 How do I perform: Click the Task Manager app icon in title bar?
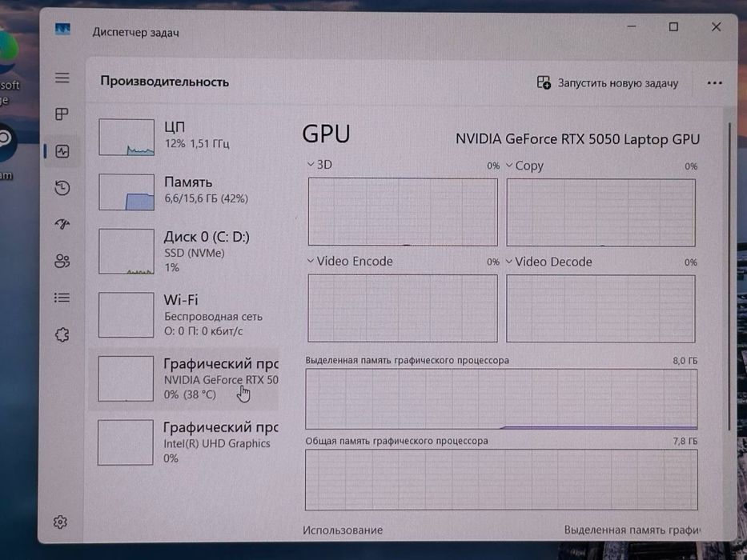click(62, 30)
